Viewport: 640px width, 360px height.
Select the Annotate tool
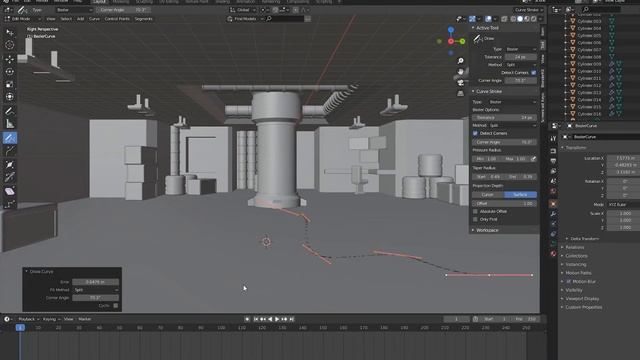coord(9,111)
